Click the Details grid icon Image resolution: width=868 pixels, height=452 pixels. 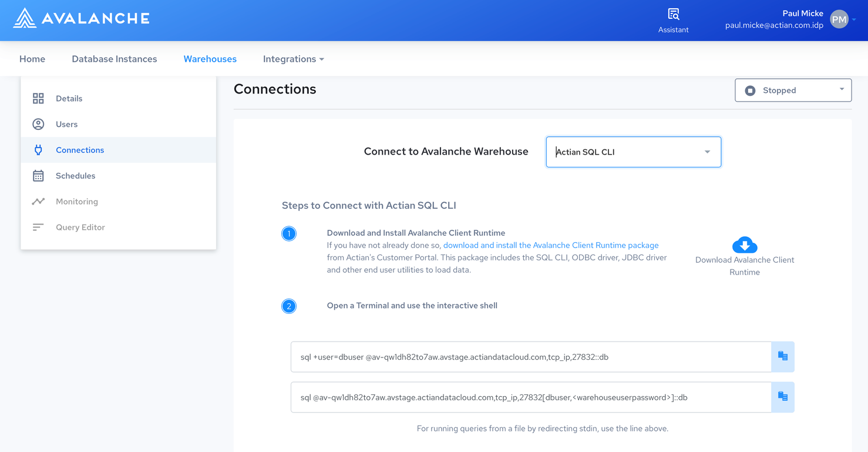pos(38,98)
